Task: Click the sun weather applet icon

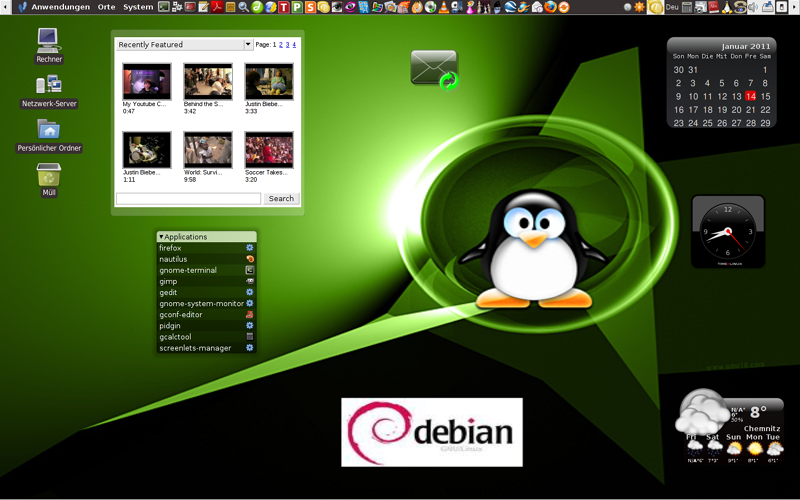Action: pos(639,7)
